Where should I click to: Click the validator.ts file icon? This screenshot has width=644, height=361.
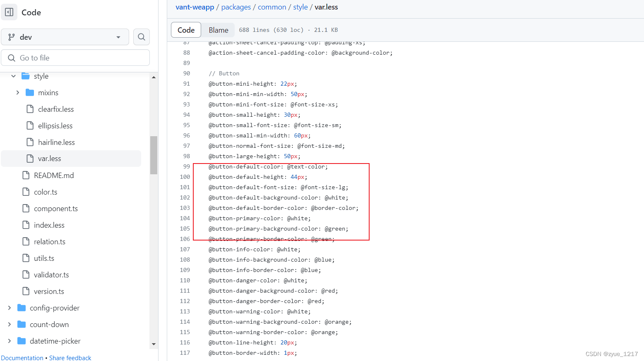coord(26,274)
